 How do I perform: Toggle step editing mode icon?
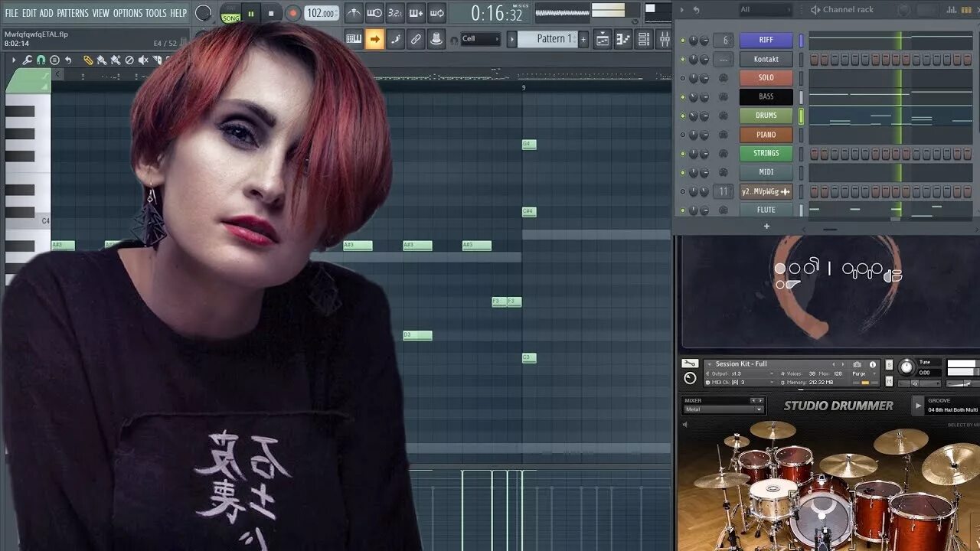[x=395, y=39]
